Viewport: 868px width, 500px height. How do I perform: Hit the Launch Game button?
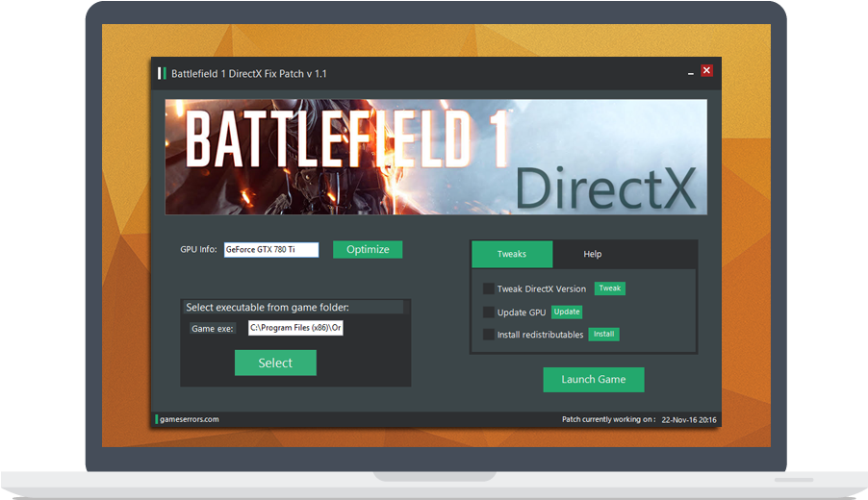click(593, 379)
